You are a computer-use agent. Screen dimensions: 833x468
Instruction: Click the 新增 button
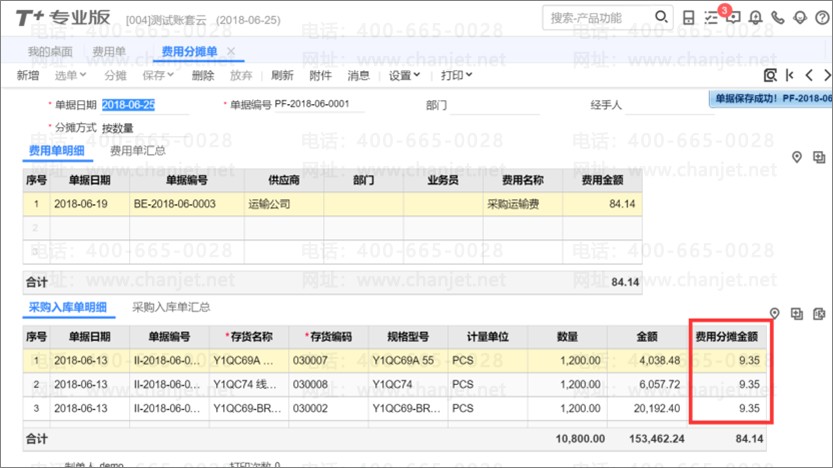(x=28, y=75)
